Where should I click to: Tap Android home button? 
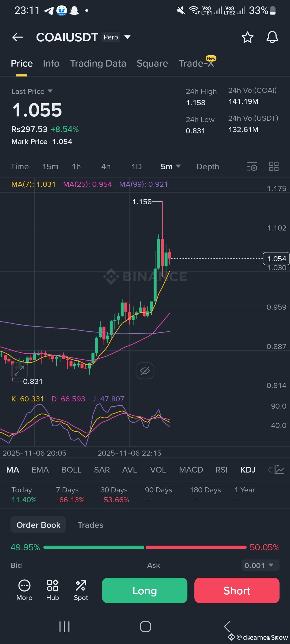coord(145,627)
